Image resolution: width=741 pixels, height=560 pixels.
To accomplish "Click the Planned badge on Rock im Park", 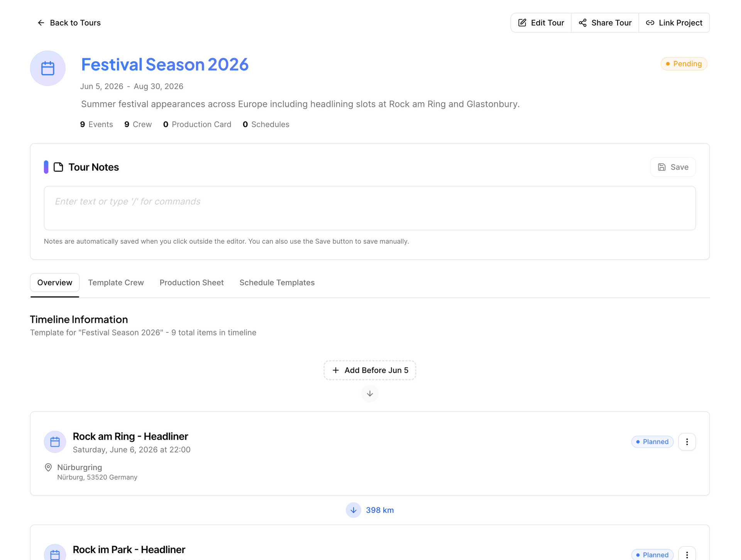I will (652, 555).
